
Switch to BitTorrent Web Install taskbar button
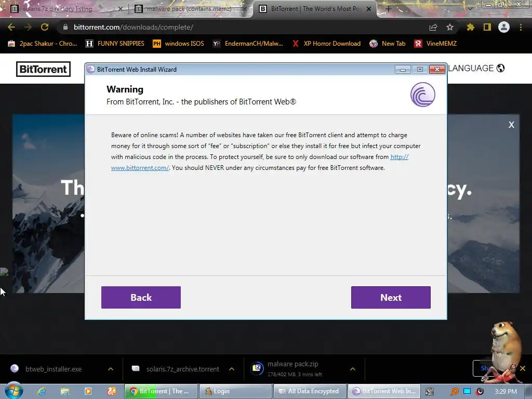tap(384, 391)
